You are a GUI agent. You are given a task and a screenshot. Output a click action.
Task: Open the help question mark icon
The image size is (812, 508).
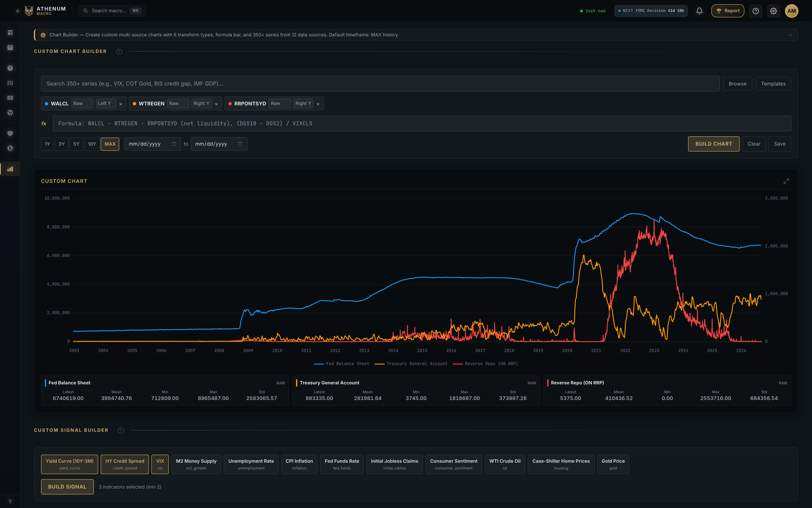tap(756, 11)
